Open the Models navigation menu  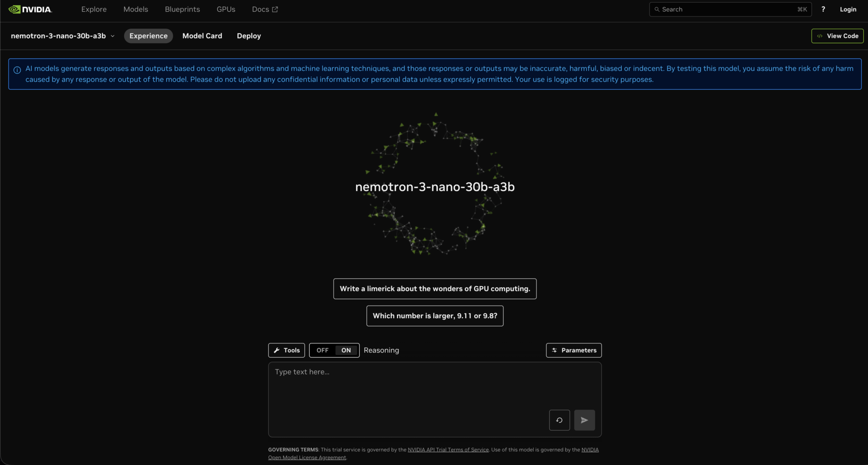(136, 9)
